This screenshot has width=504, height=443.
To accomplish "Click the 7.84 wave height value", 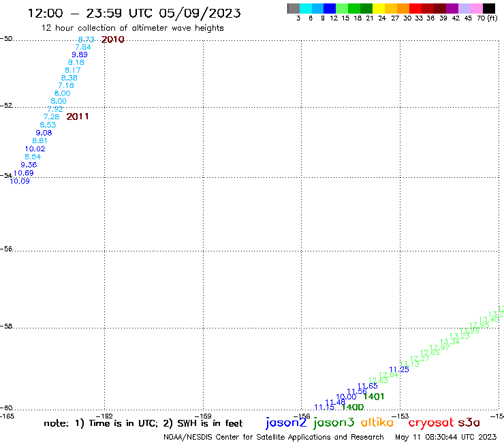I will (x=83, y=47).
